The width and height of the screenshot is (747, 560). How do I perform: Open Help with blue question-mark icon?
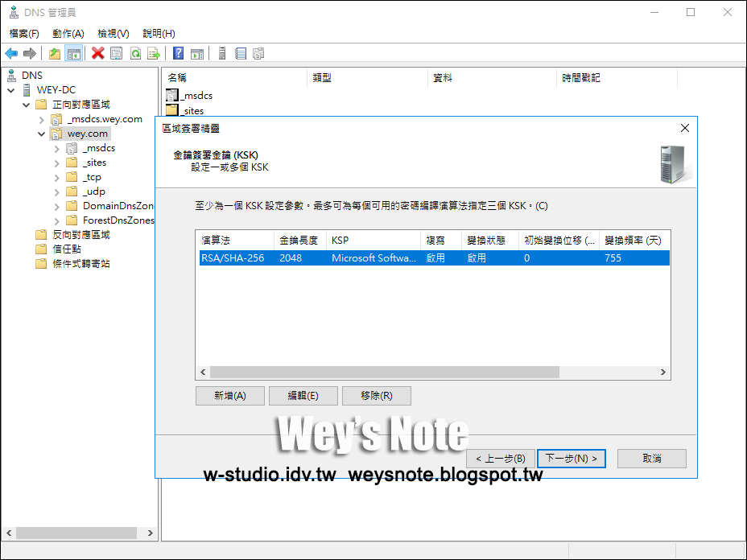click(178, 53)
